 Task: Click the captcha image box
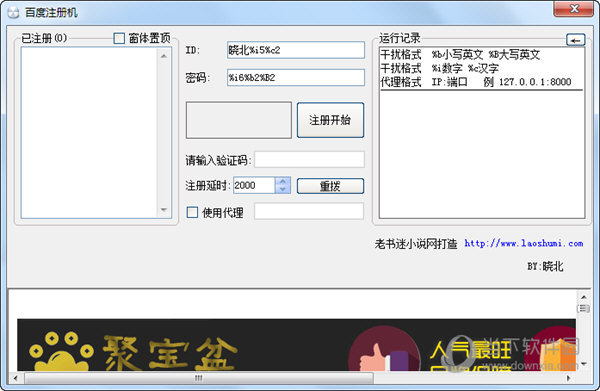(x=239, y=120)
